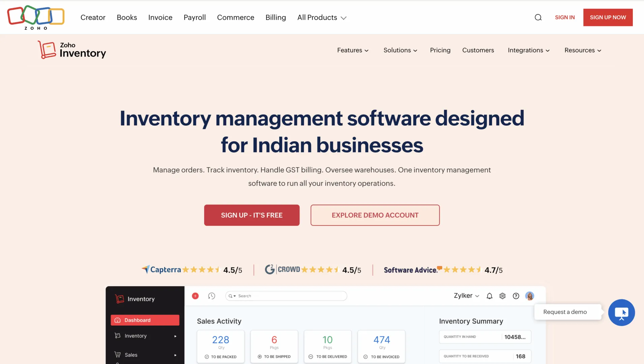Expand the Sales sidebar arrow
The height and width of the screenshot is (364, 644).
[175, 355]
